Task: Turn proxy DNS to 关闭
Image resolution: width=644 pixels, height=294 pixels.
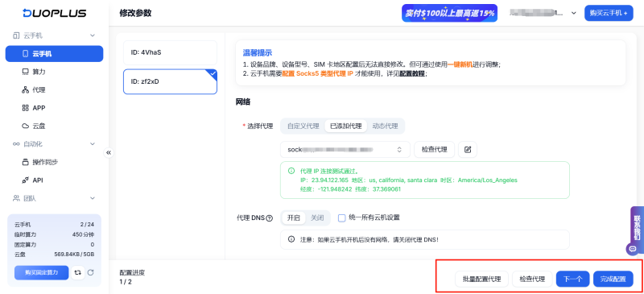Action: tap(317, 218)
